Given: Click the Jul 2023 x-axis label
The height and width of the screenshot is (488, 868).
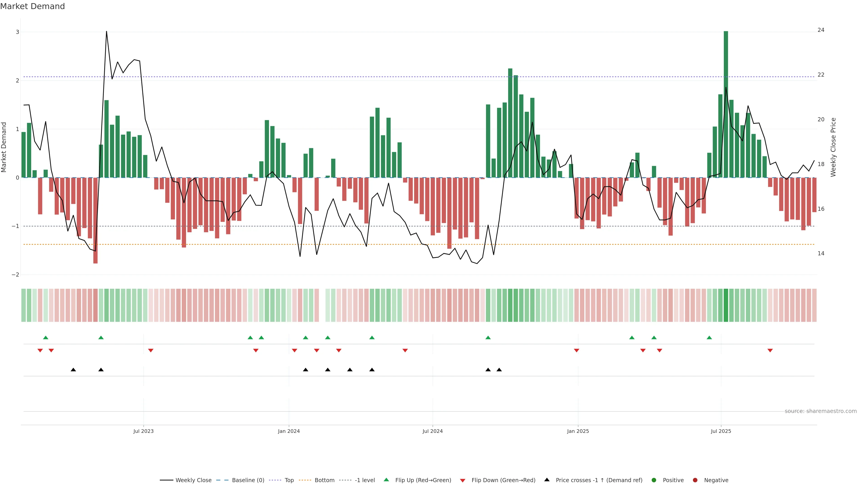Looking at the screenshot, I should 143,431.
